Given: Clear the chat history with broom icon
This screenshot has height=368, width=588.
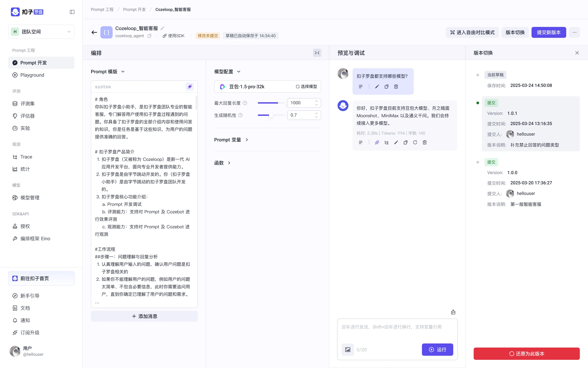Looking at the screenshot, I should point(453,312).
